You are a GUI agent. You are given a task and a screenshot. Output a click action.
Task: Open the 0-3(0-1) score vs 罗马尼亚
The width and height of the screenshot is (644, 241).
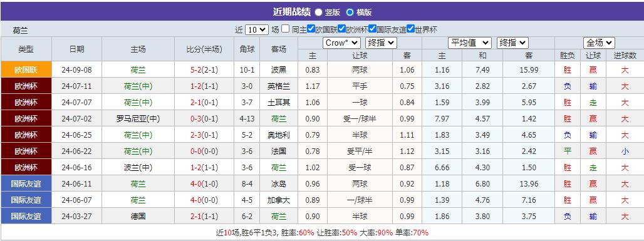point(204,119)
